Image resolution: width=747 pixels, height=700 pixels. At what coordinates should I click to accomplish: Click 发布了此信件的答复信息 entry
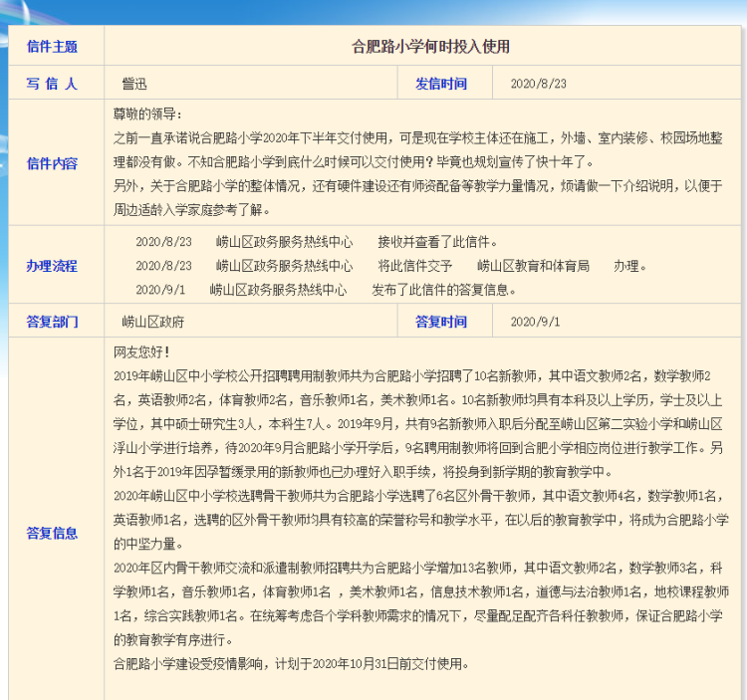coord(443,290)
